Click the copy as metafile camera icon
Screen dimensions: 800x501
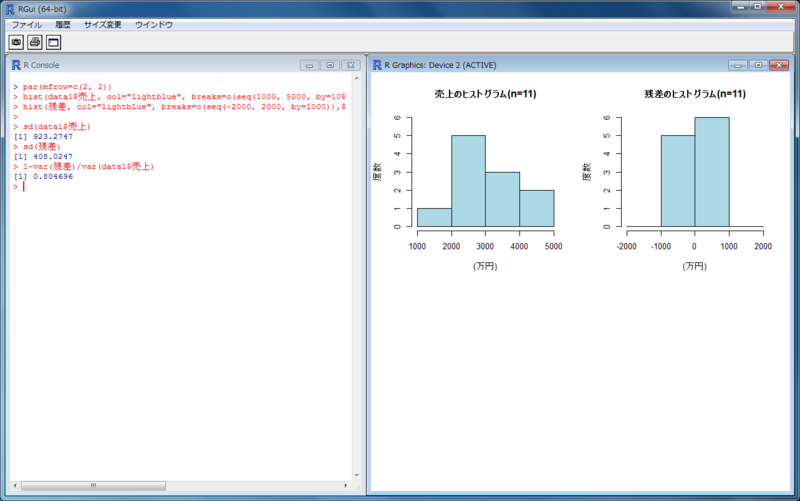tap(16, 42)
